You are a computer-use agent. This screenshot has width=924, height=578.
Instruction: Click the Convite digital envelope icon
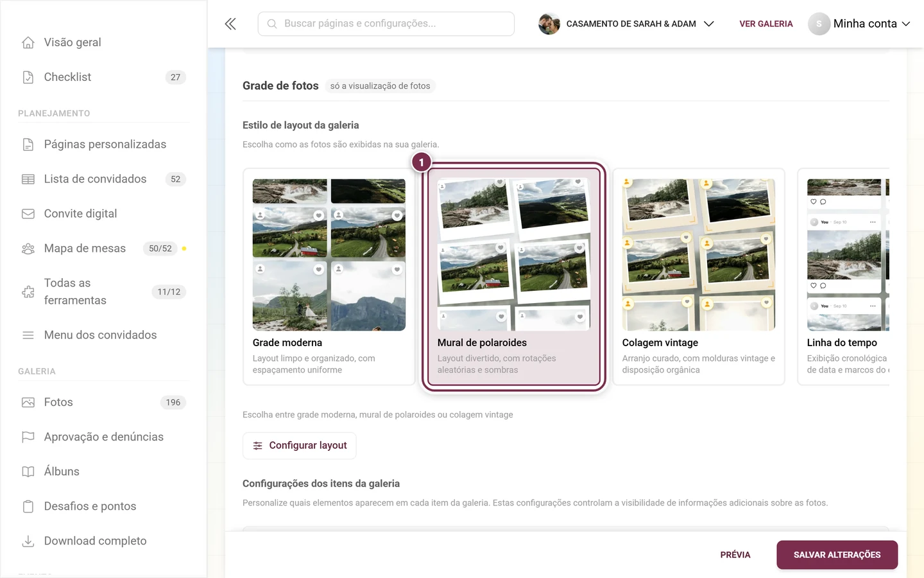click(x=28, y=214)
